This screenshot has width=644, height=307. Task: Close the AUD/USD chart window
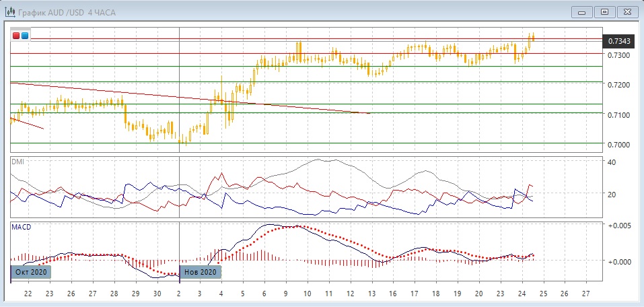[626, 11]
